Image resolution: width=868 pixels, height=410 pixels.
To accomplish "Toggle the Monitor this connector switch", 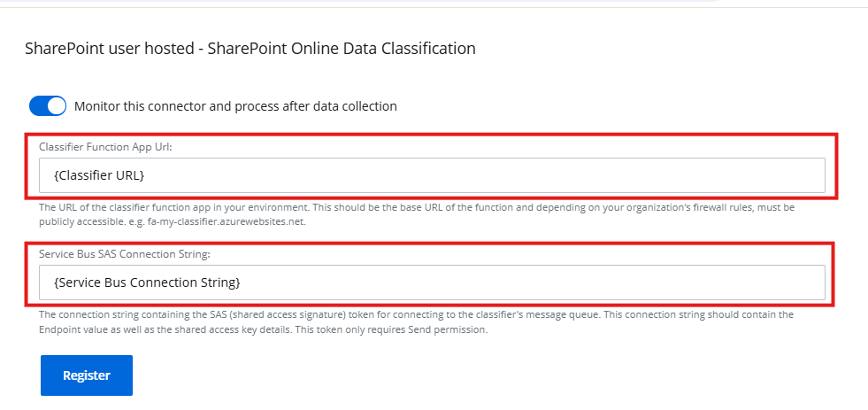I will (48, 106).
